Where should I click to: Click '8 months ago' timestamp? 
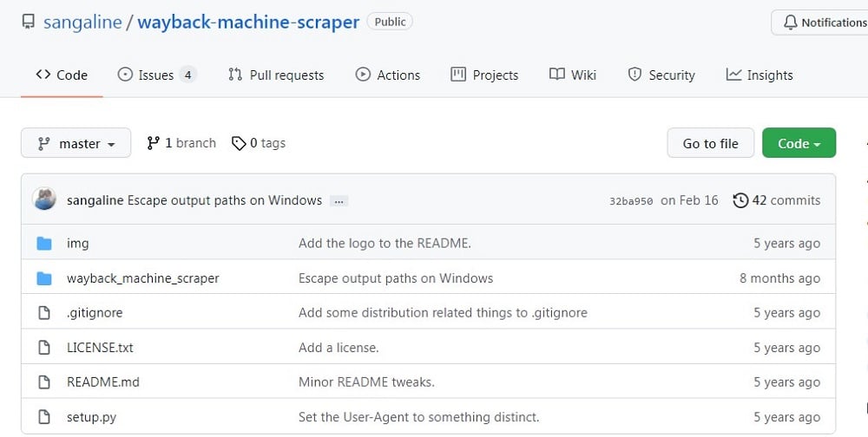pos(779,278)
